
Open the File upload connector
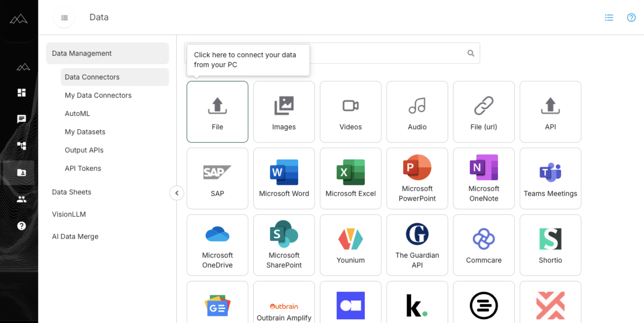coord(218,112)
